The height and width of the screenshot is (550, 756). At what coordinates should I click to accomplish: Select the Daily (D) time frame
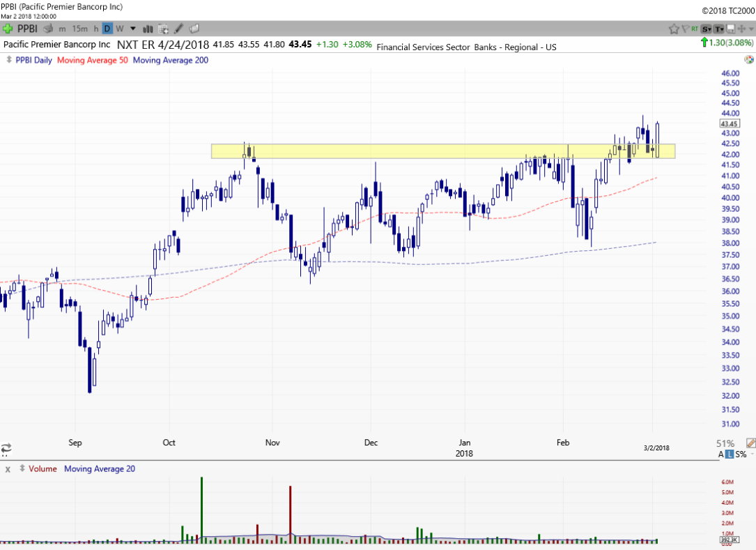click(107, 29)
